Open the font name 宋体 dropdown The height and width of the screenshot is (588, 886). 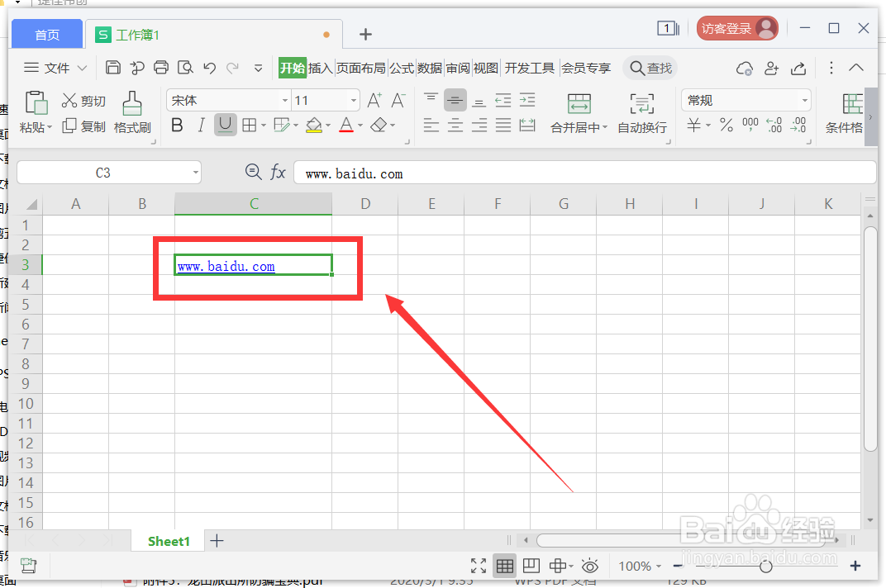pyautogui.click(x=285, y=101)
